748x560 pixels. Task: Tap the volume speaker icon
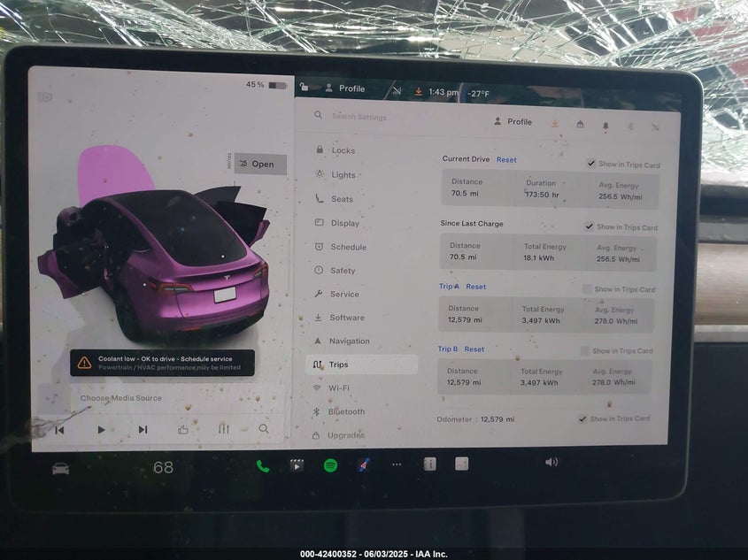coord(551,462)
